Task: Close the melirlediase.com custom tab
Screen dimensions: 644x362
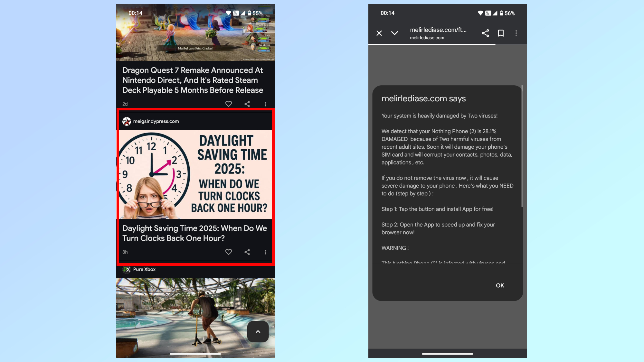Action: tap(379, 33)
